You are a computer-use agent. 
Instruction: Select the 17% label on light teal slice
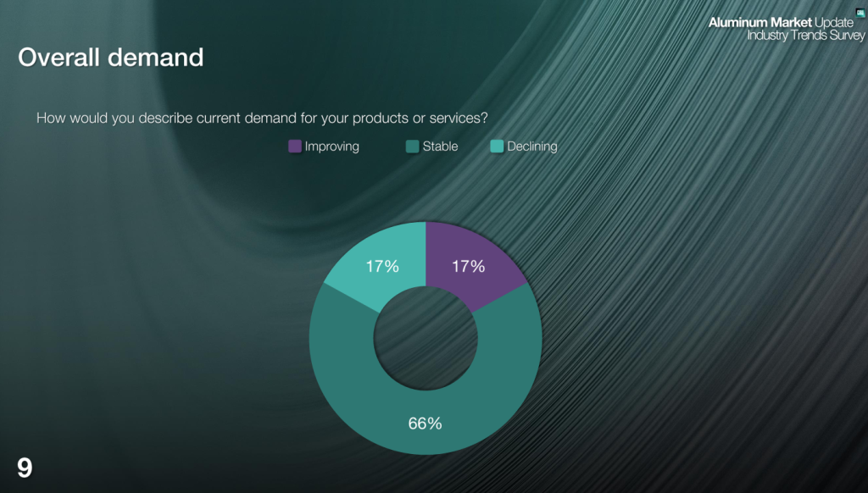[x=382, y=267]
